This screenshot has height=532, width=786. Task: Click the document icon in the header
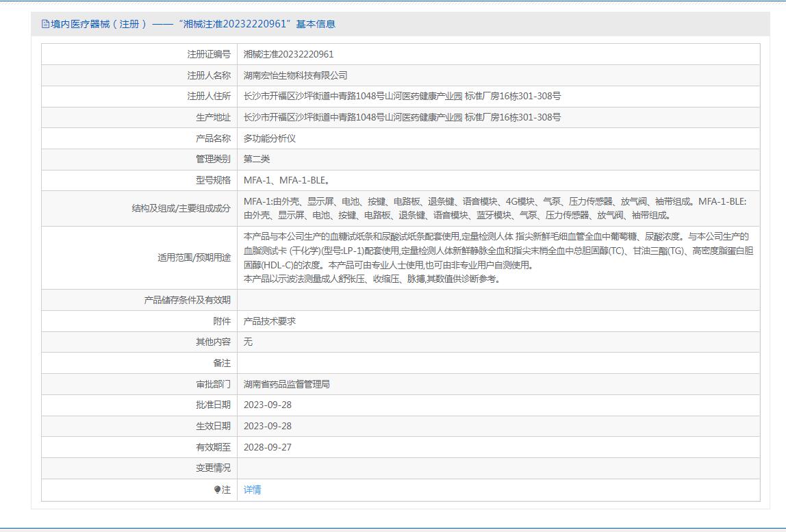pyautogui.click(x=45, y=24)
